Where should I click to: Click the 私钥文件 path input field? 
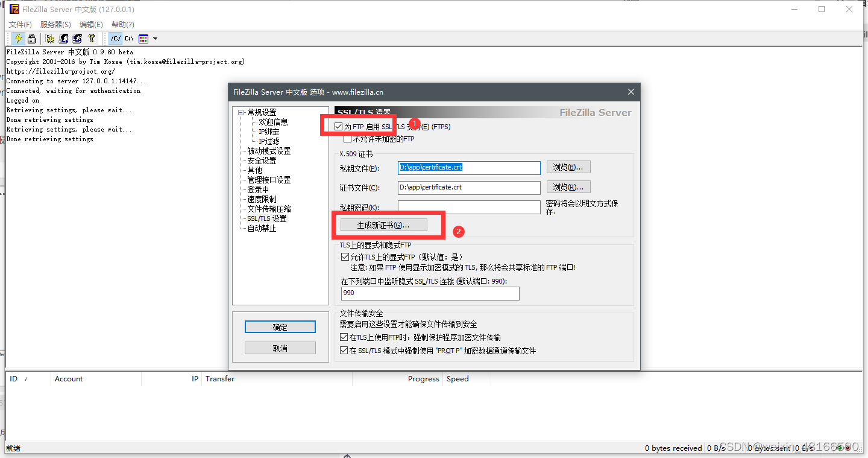click(x=469, y=168)
